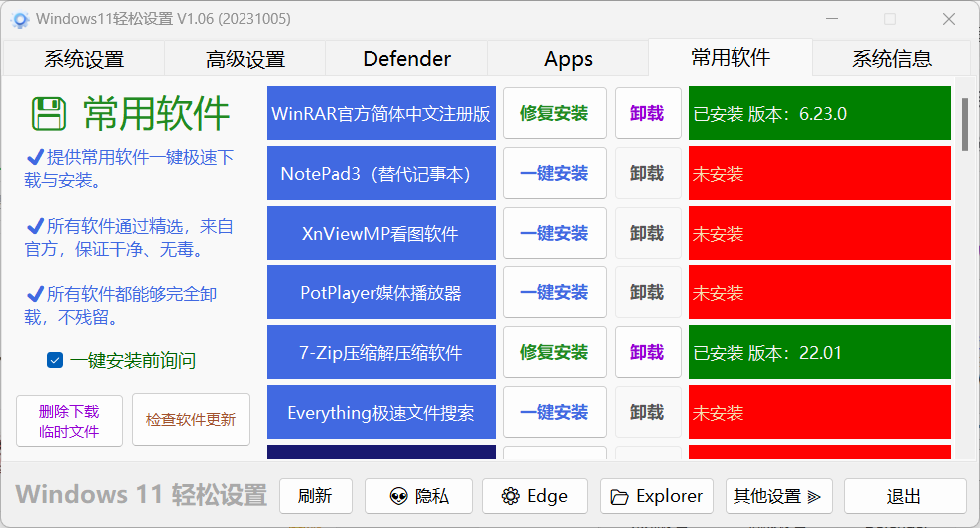Click the green floppy disk icon
This screenshot has height=528, width=980.
48,113
